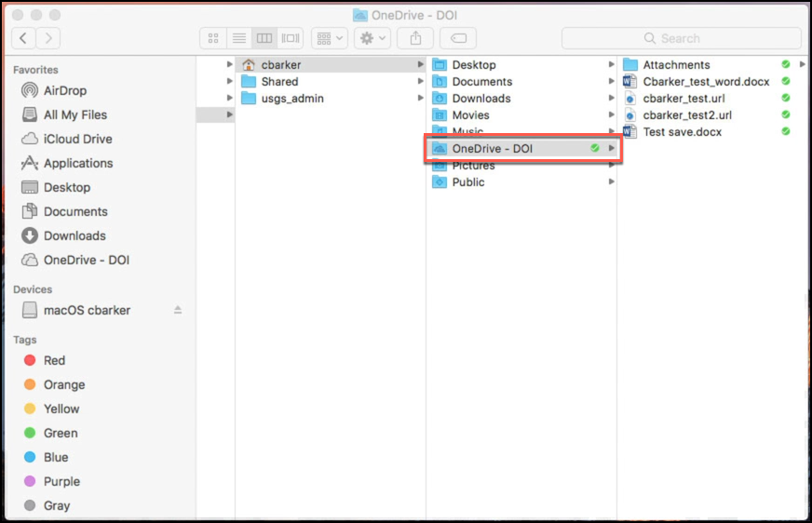Click the OneDrive folder icon in title bar
Image resolution: width=812 pixels, height=523 pixels.
(x=360, y=15)
